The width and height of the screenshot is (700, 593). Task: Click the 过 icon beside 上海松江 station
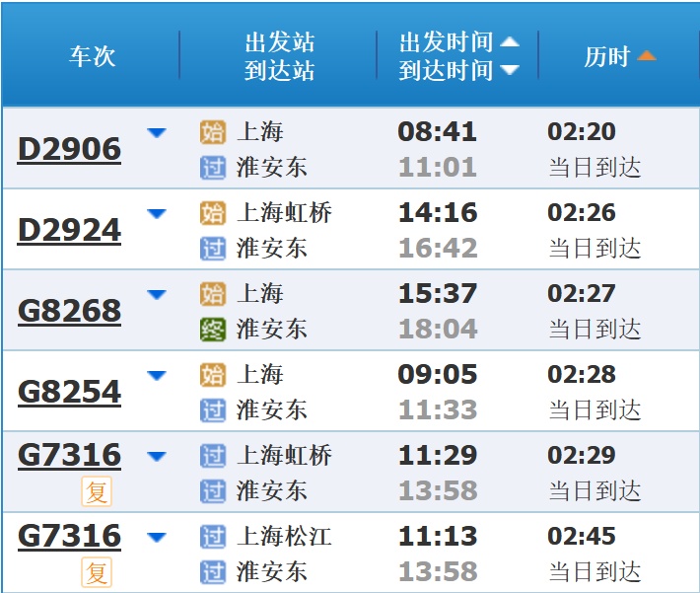[213, 537]
